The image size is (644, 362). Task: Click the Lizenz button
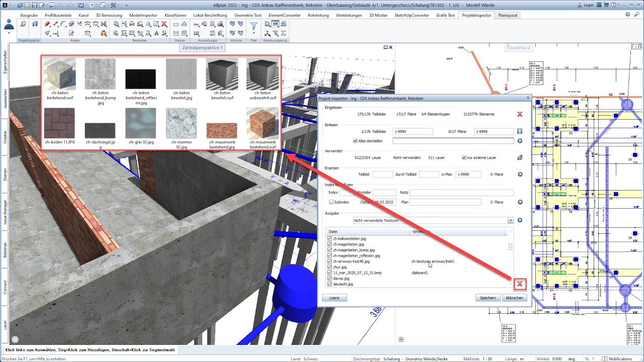click(334, 298)
